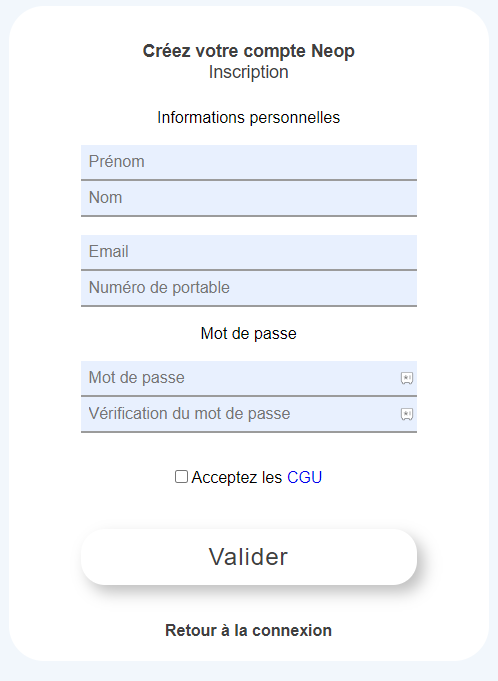The image size is (498, 681).
Task: Click the word Neop in the title
Action: 333,51
